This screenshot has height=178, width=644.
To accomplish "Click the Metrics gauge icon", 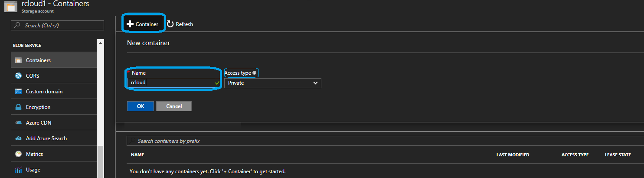I will 18,154.
